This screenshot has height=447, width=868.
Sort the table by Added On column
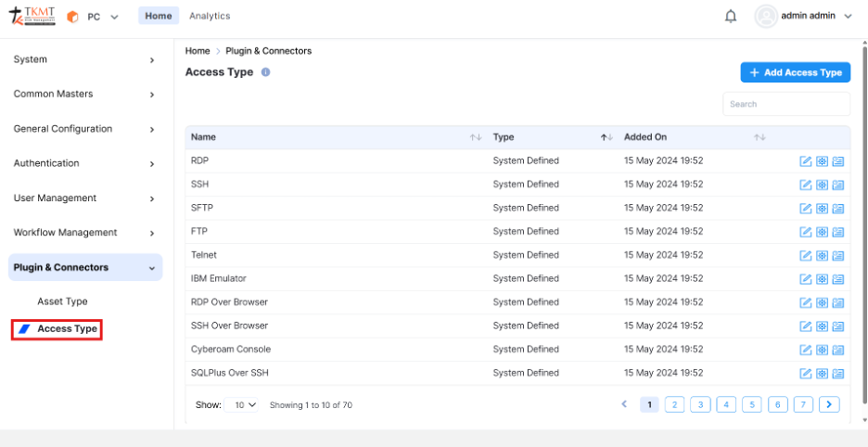tap(759, 137)
